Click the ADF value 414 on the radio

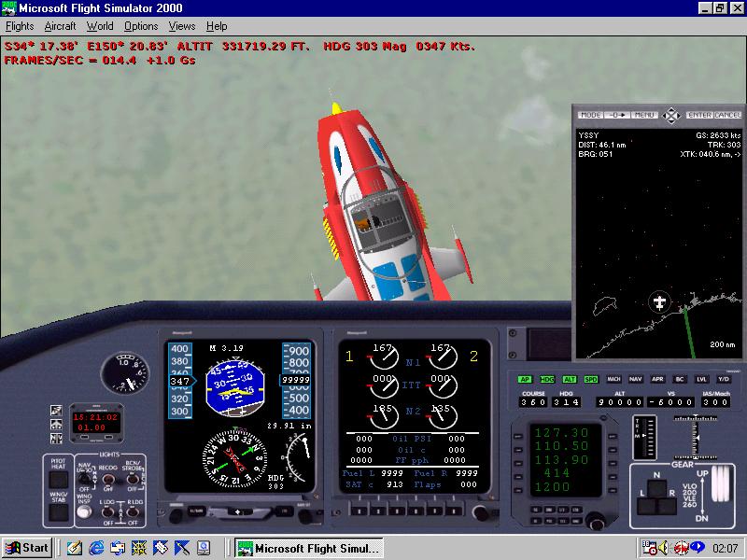click(557, 473)
